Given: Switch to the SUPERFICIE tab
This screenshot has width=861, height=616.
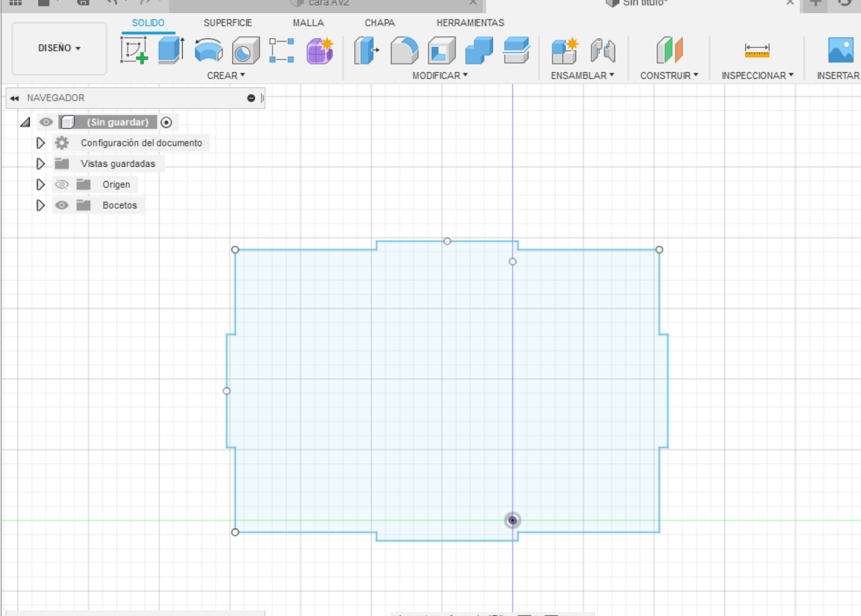Looking at the screenshot, I should (228, 23).
